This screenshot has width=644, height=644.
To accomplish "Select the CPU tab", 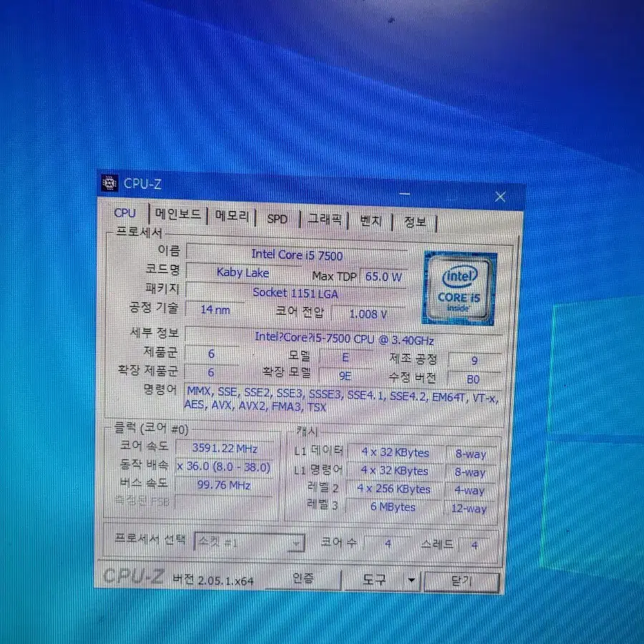I will (125, 213).
